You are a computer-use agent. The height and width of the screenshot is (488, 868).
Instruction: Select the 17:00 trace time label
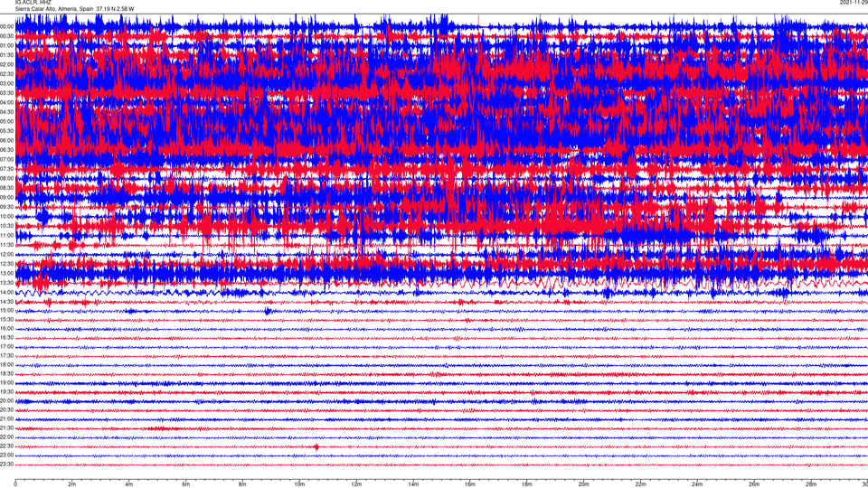point(6,347)
